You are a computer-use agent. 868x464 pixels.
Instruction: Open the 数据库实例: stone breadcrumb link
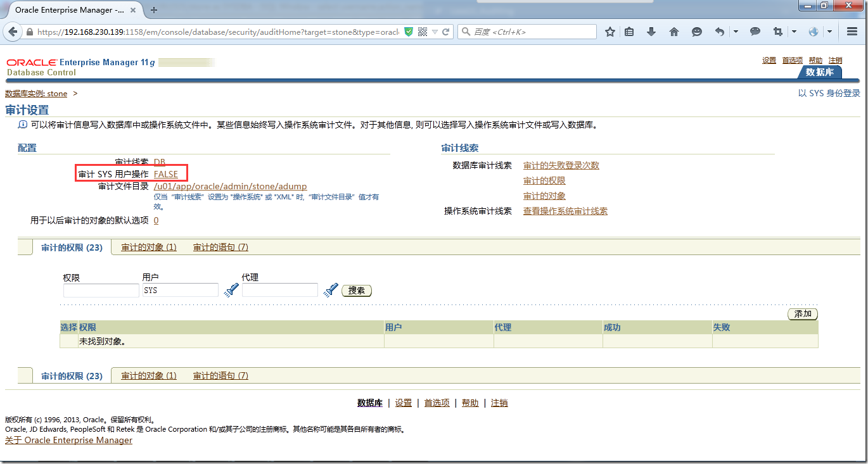[36, 94]
